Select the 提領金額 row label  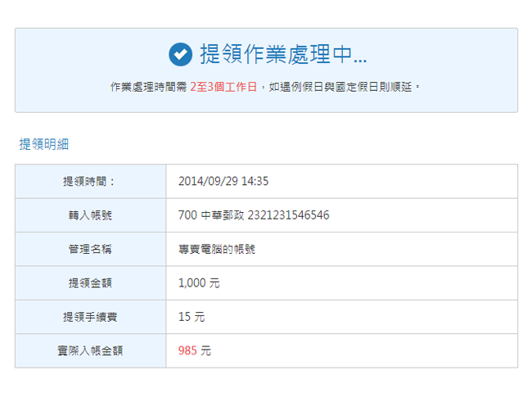coord(90,283)
